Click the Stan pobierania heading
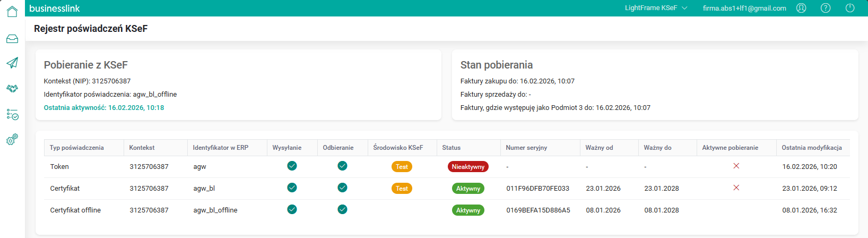Screen dimensions: 868x238 pyautogui.click(x=496, y=65)
